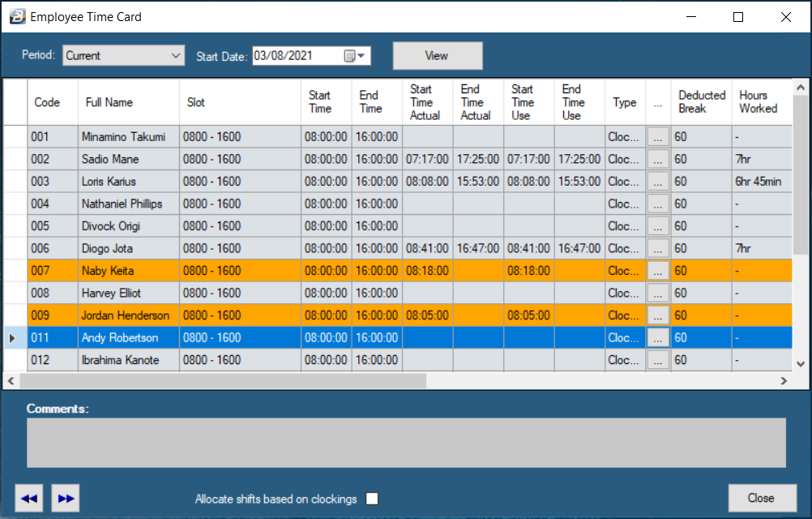Click the 08:05:00 Start Time Use cell

click(528, 315)
